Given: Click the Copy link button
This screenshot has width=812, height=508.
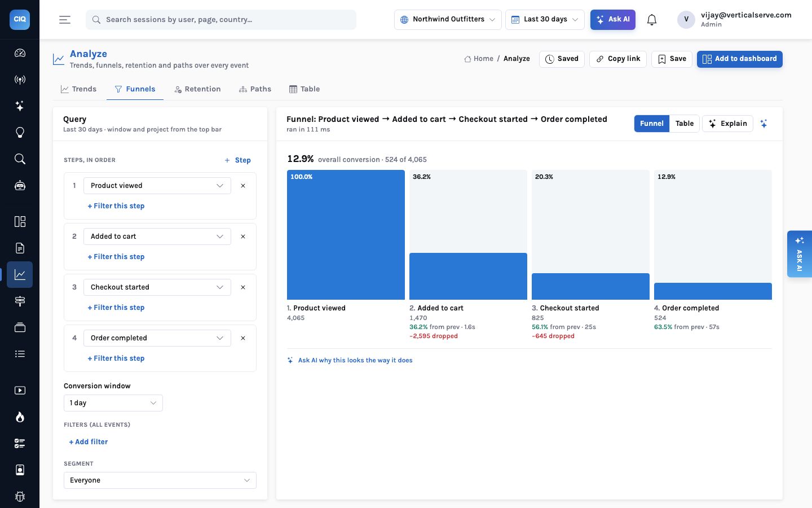Looking at the screenshot, I should coord(618,59).
